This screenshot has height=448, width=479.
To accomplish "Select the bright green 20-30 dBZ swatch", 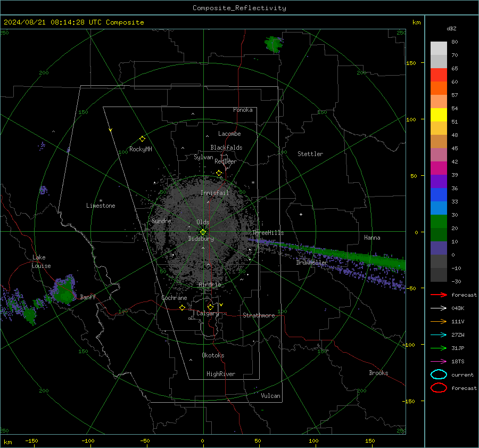I will click(439, 222).
